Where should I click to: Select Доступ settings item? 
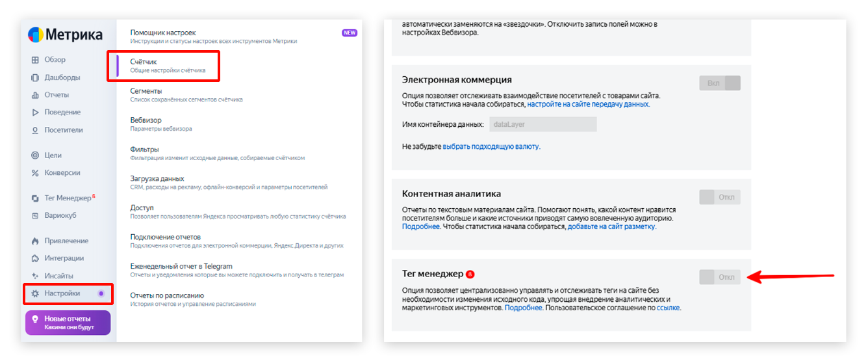point(239,212)
